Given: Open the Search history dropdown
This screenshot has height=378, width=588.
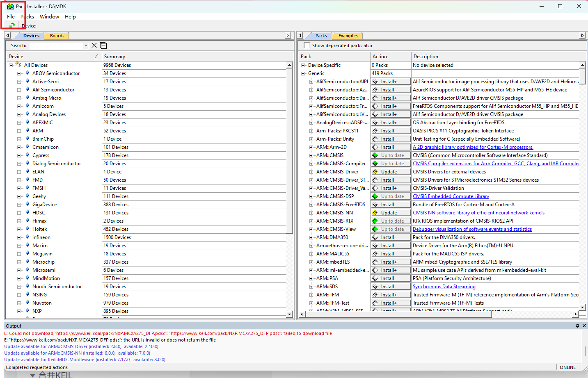Looking at the screenshot, I should [x=86, y=46].
